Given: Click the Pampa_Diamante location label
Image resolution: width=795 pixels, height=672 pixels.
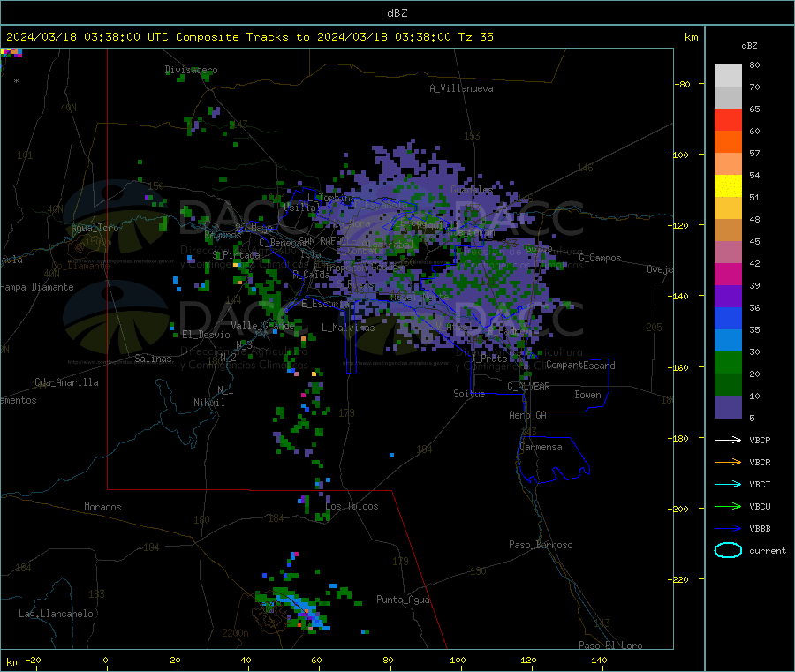Looking at the screenshot, I should point(36,287).
